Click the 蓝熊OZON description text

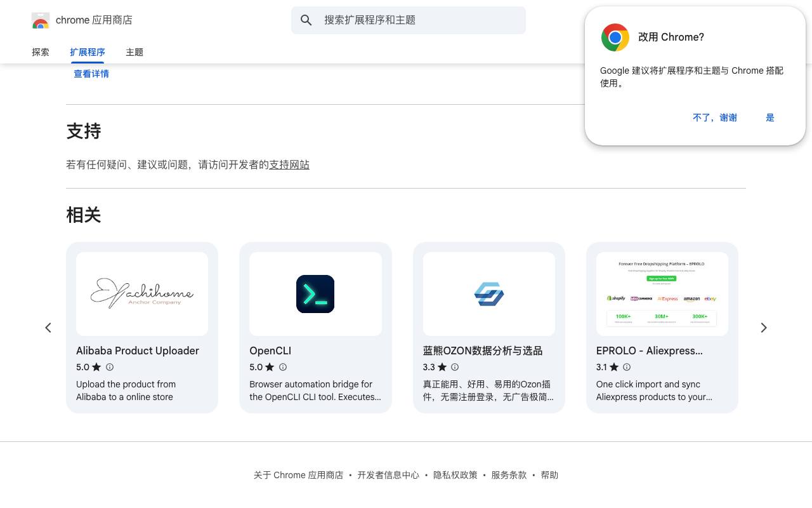488,391
